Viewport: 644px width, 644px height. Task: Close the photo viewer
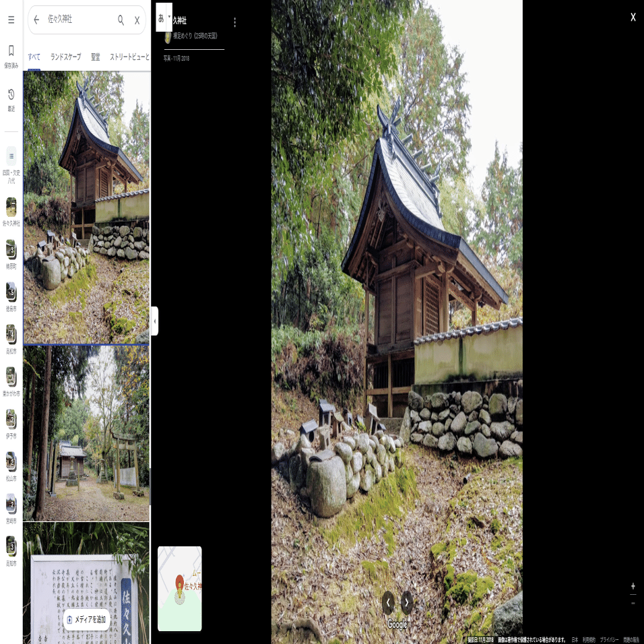tap(633, 18)
